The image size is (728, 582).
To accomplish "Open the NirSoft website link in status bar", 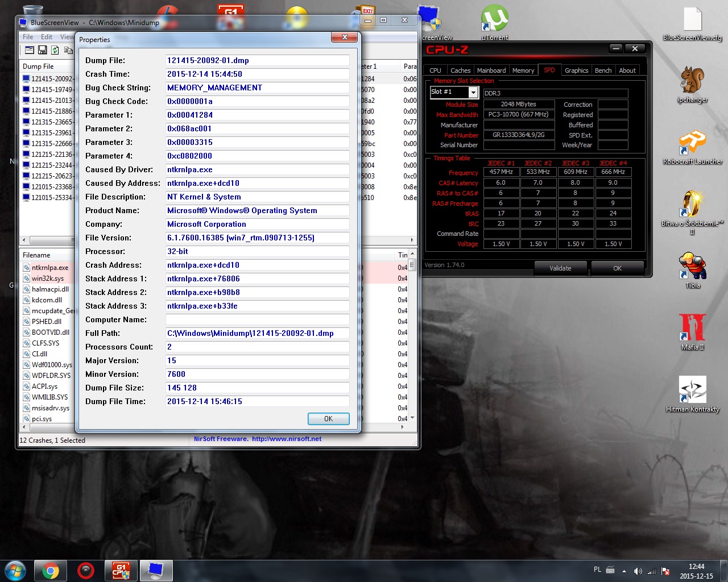I will (x=287, y=439).
